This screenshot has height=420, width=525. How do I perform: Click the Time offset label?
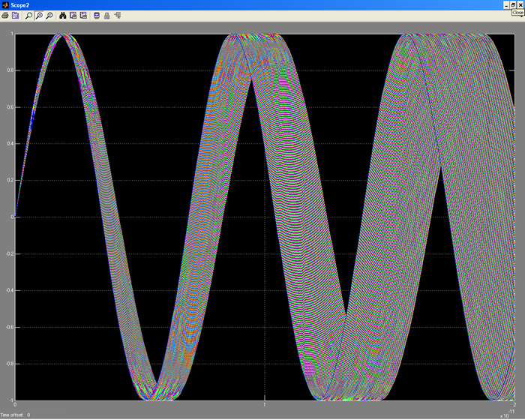pyautogui.click(x=13, y=415)
